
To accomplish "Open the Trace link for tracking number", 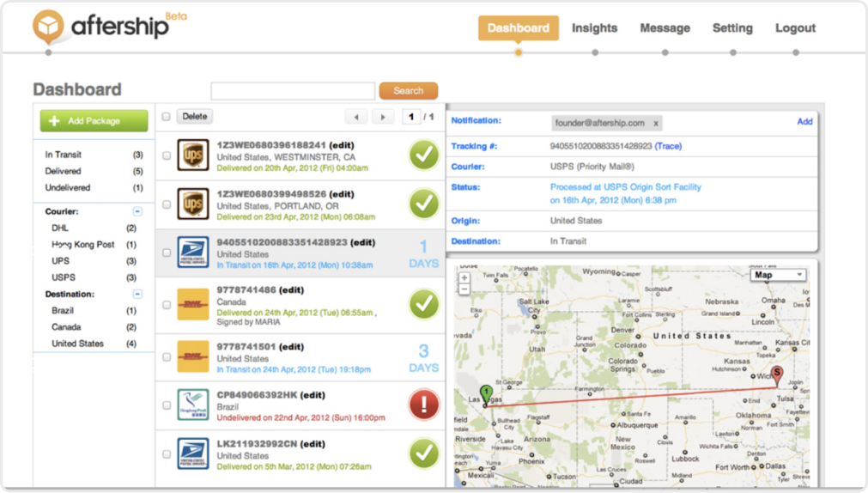I will click(668, 146).
